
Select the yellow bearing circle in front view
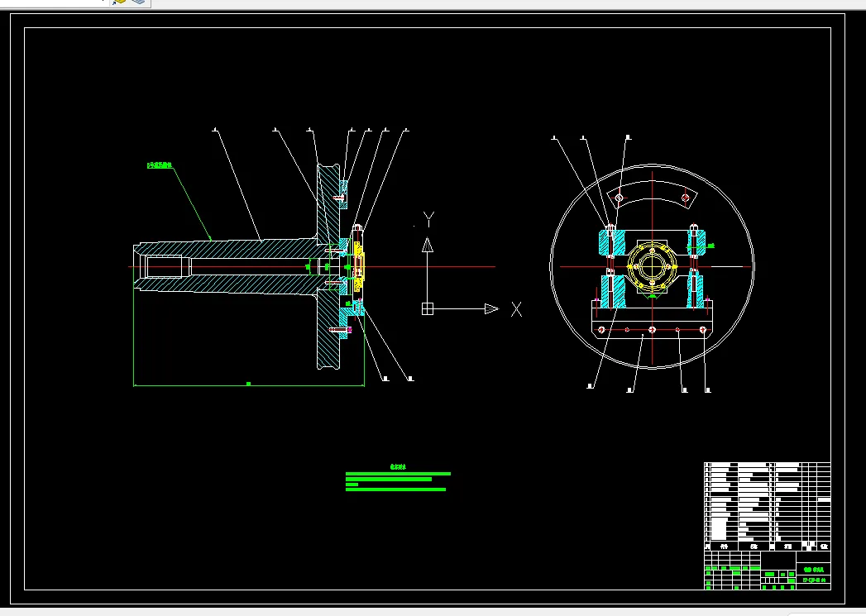coord(653,266)
